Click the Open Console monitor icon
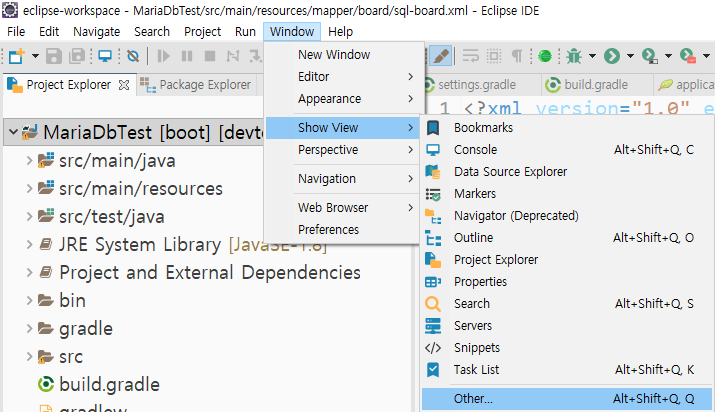Viewport: 715px width, 412px height. 105,57
